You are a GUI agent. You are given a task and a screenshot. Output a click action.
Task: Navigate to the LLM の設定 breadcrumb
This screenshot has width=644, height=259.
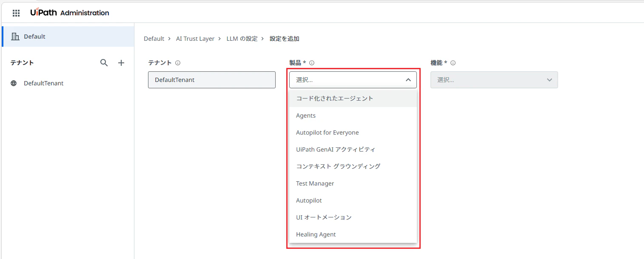point(242,39)
